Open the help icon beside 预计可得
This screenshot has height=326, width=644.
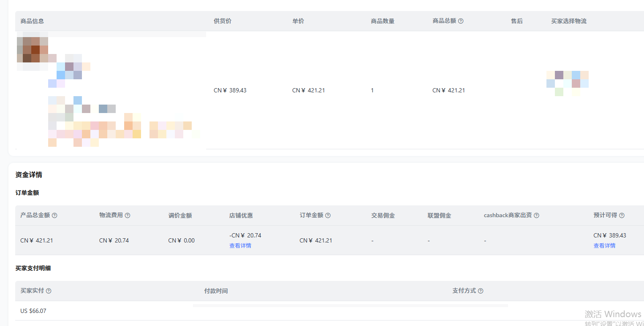click(x=622, y=216)
